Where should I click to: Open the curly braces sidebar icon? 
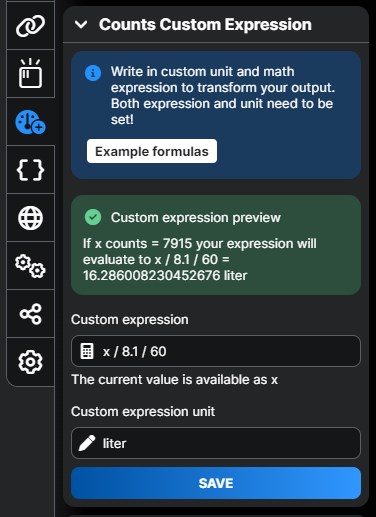30,170
